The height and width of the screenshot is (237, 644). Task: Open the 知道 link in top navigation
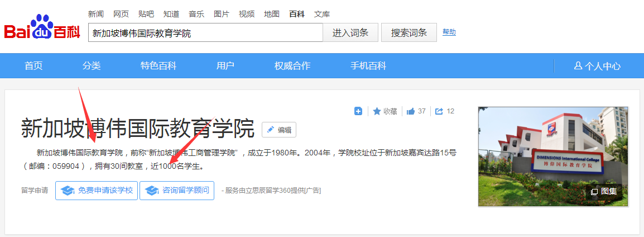pos(171,14)
